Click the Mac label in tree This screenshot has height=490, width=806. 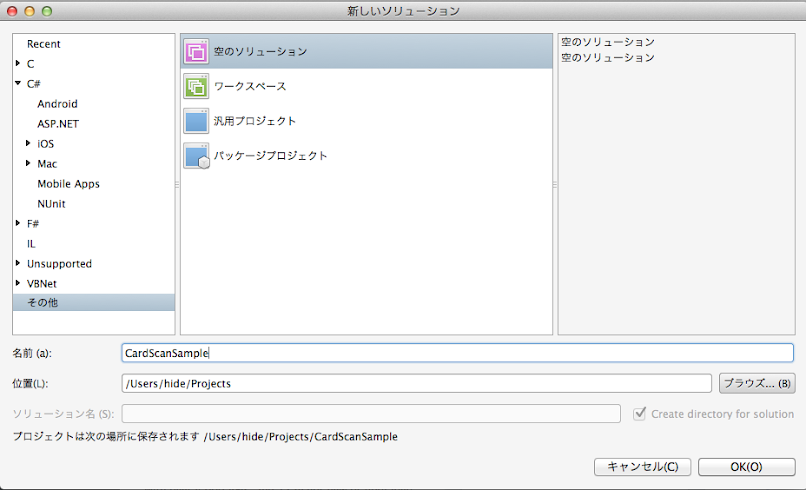point(47,164)
